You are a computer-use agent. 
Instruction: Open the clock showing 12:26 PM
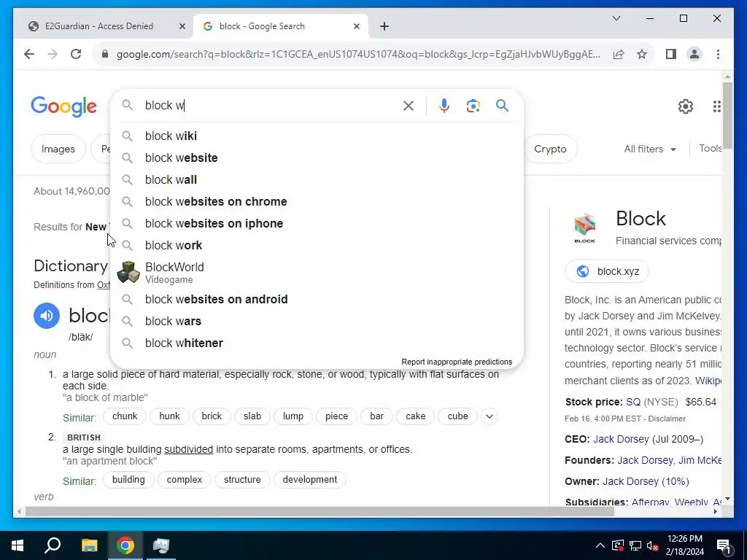(684, 545)
